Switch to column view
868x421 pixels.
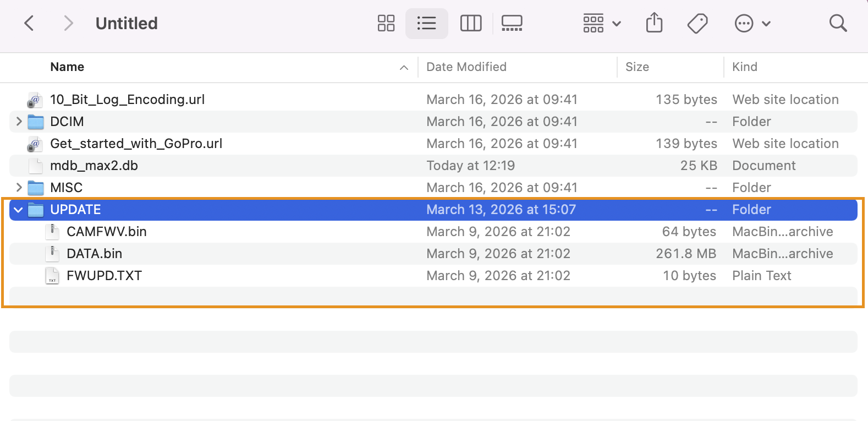471,23
